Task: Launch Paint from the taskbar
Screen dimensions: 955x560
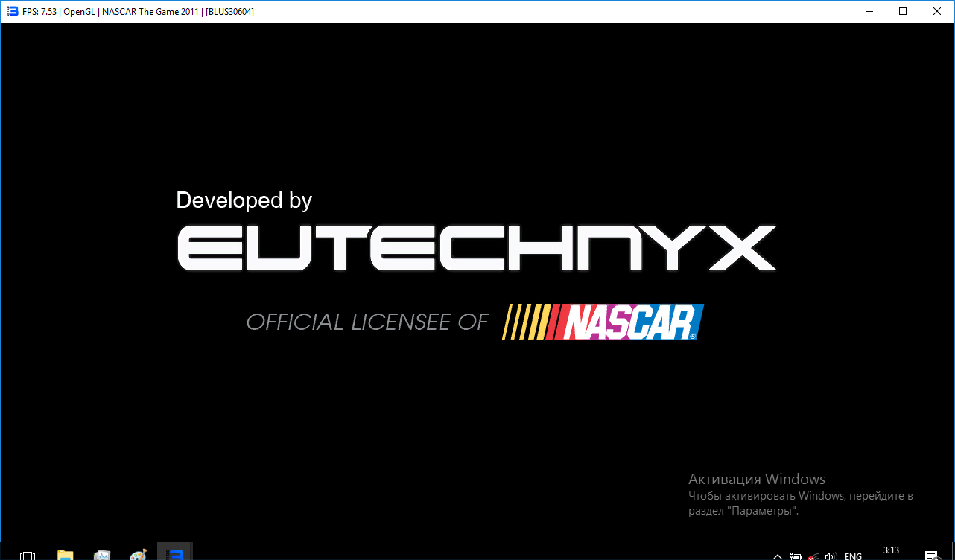Action: (x=139, y=555)
